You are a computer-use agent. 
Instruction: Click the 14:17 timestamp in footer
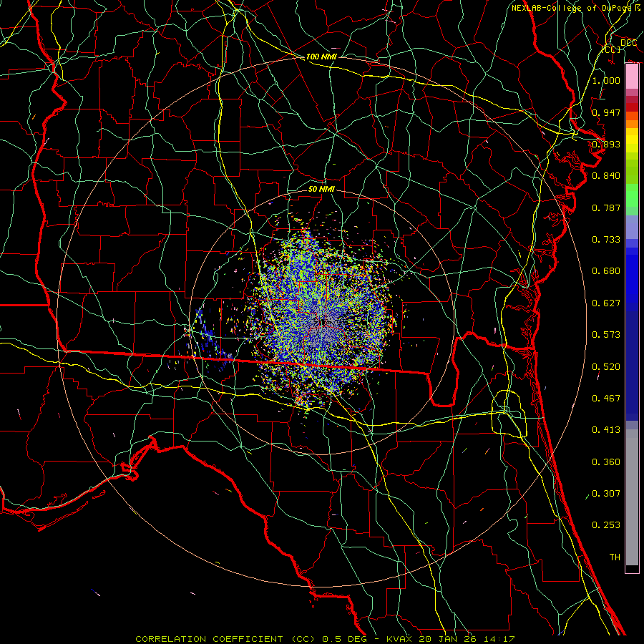[500, 639]
